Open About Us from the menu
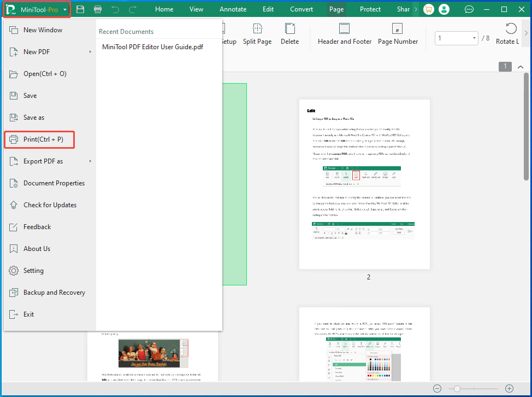This screenshot has height=397, width=532. (37, 249)
